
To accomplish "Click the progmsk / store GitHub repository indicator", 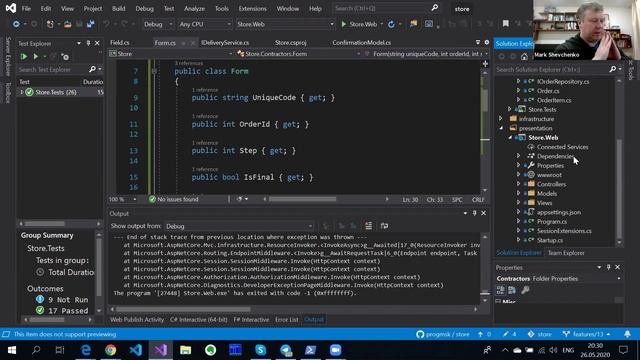I will coord(443,334).
